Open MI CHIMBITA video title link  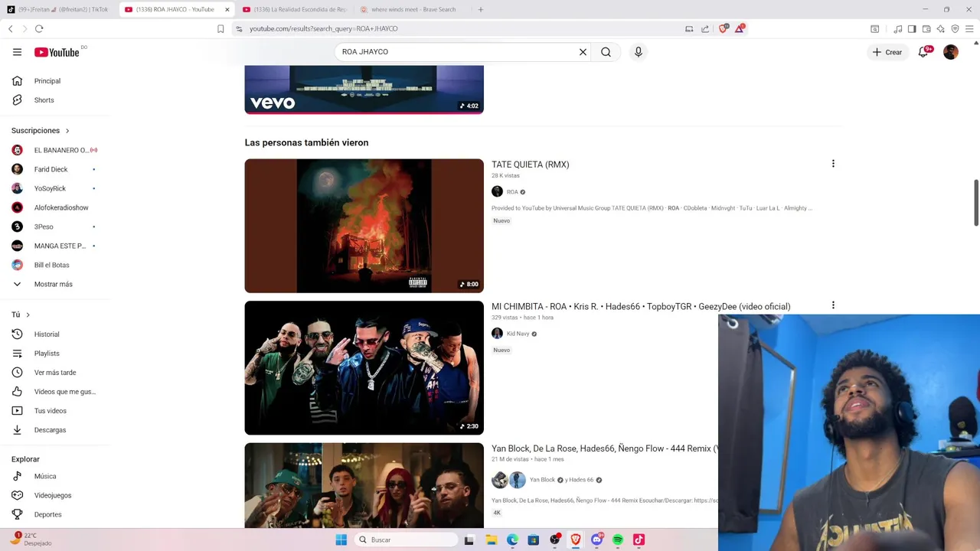point(641,306)
